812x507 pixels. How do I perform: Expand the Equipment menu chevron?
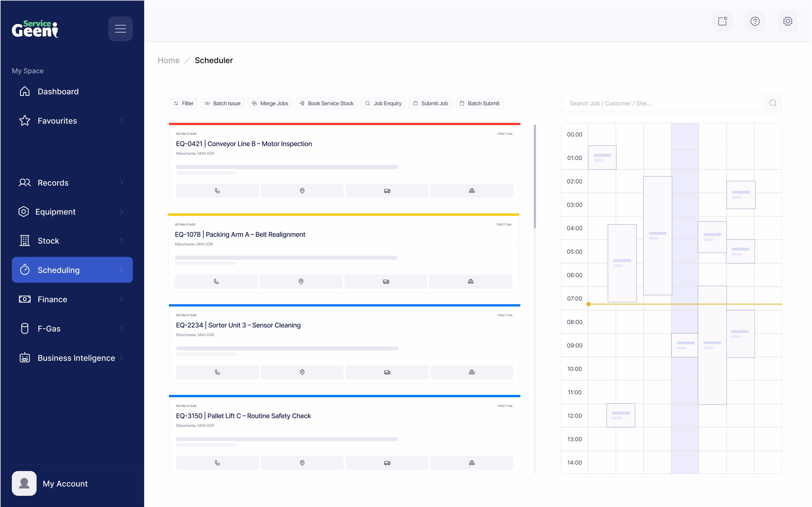122,212
